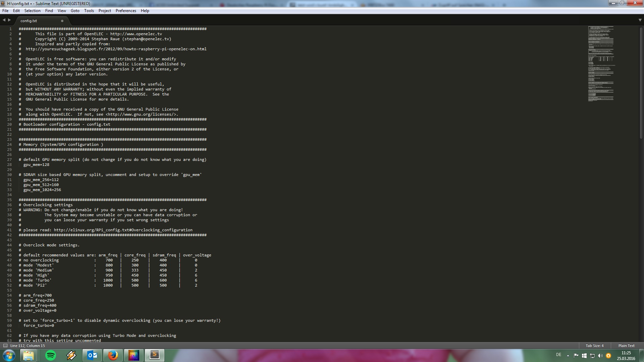
Task: Go to the previous tab with left arrow
Action: (x=4, y=20)
